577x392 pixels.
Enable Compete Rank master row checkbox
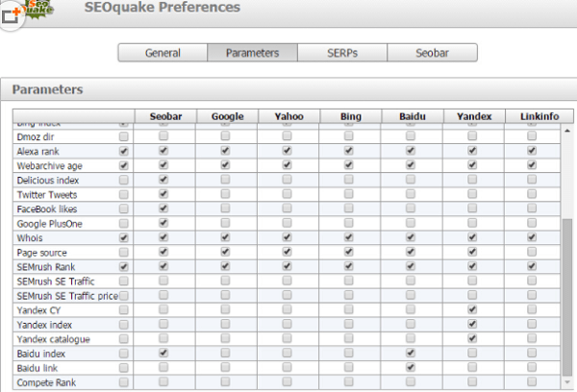(x=124, y=382)
